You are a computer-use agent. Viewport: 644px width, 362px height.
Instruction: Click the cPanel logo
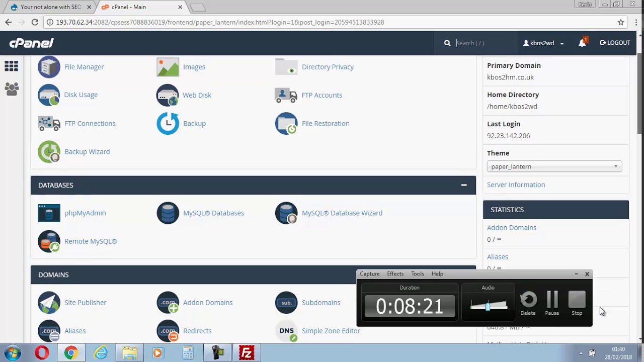click(31, 43)
